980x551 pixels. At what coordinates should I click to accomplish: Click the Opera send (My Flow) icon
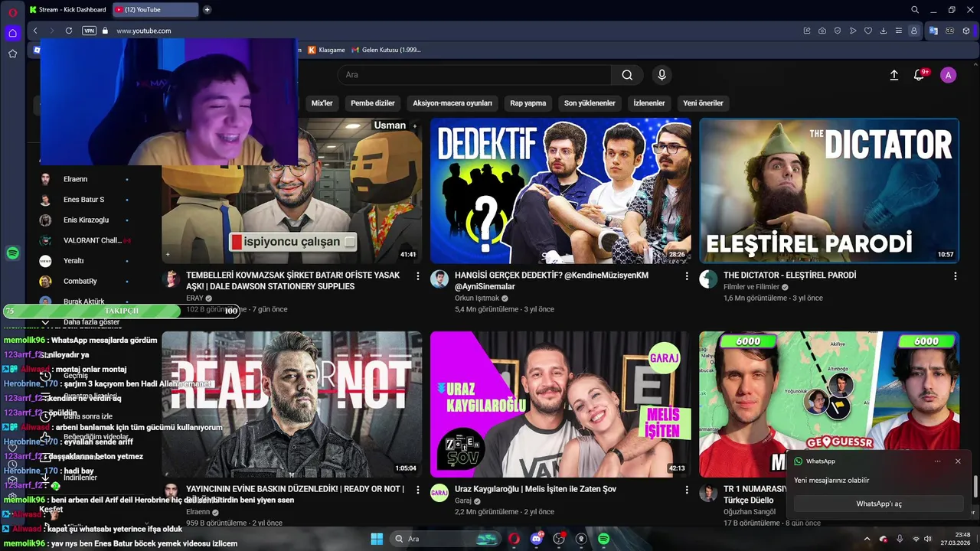pyautogui.click(x=853, y=31)
